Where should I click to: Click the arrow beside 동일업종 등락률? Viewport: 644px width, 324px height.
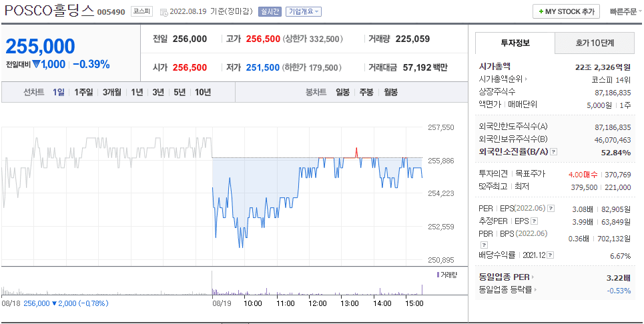[535, 290]
